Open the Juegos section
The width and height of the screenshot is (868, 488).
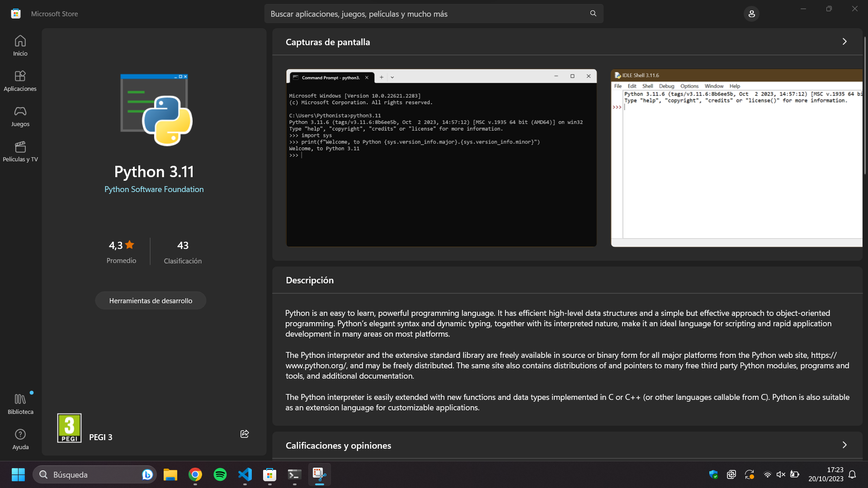tap(20, 117)
